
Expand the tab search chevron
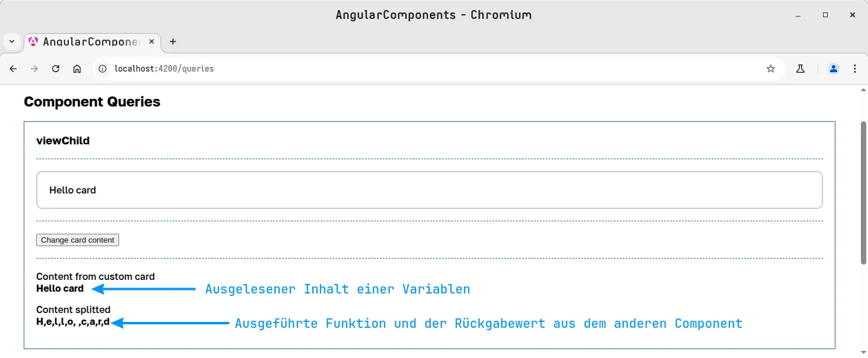[12, 41]
